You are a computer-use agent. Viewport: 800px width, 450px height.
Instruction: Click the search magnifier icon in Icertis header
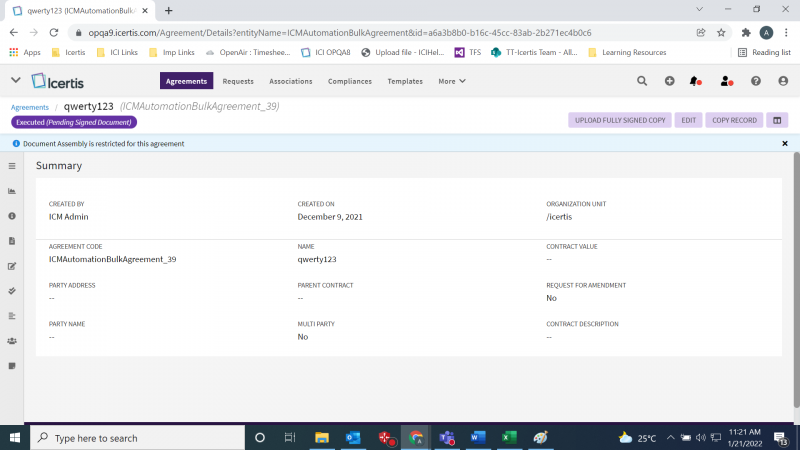click(x=642, y=81)
